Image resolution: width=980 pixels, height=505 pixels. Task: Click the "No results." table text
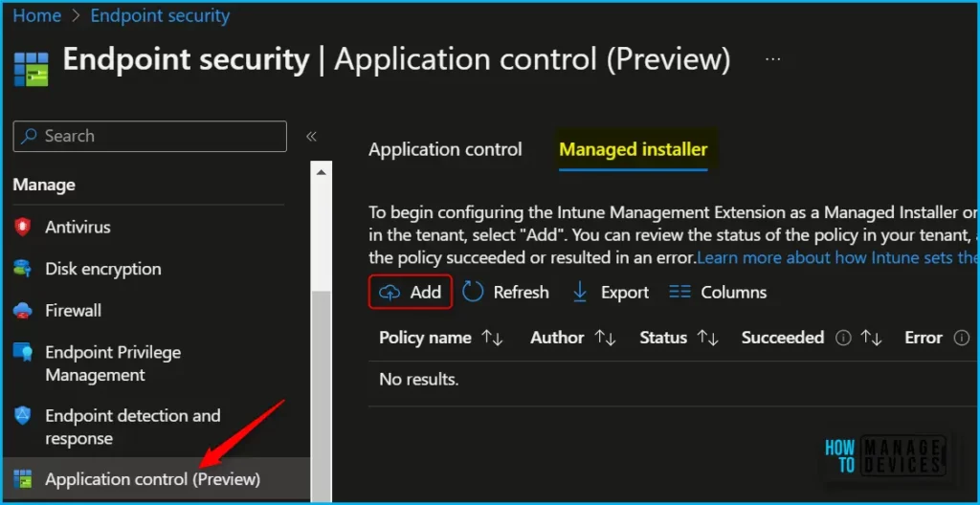[419, 379]
